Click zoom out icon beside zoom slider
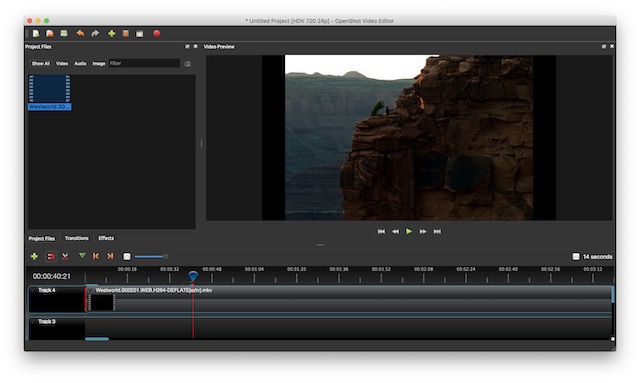 pyautogui.click(x=127, y=256)
